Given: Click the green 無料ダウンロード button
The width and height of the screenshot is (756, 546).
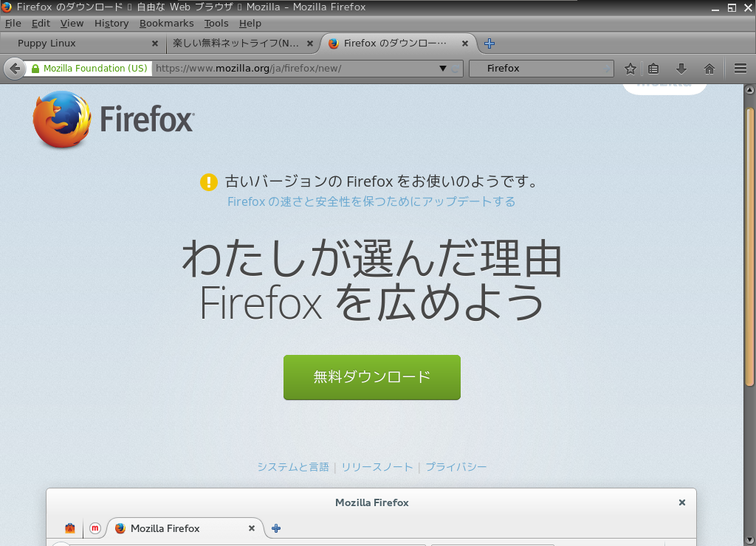Looking at the screenshot, I should (x=372, y=377).
